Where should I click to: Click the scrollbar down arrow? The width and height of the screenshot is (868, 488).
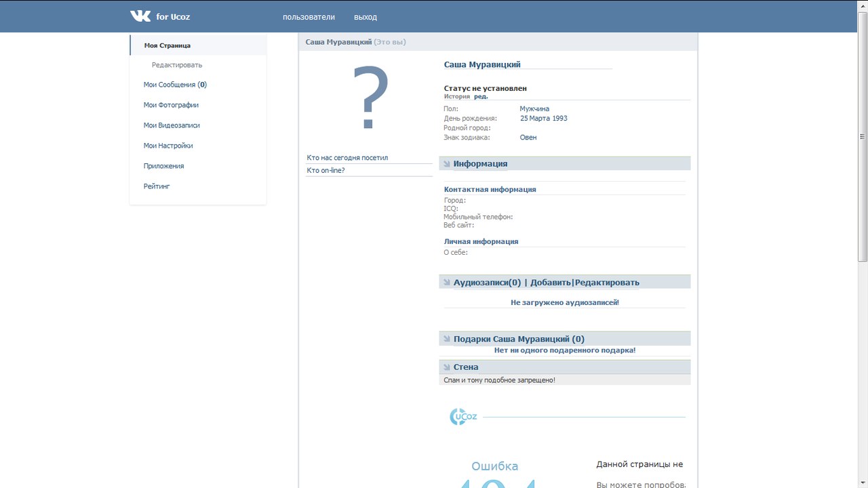pyautogui.click(x=863, y=483)
